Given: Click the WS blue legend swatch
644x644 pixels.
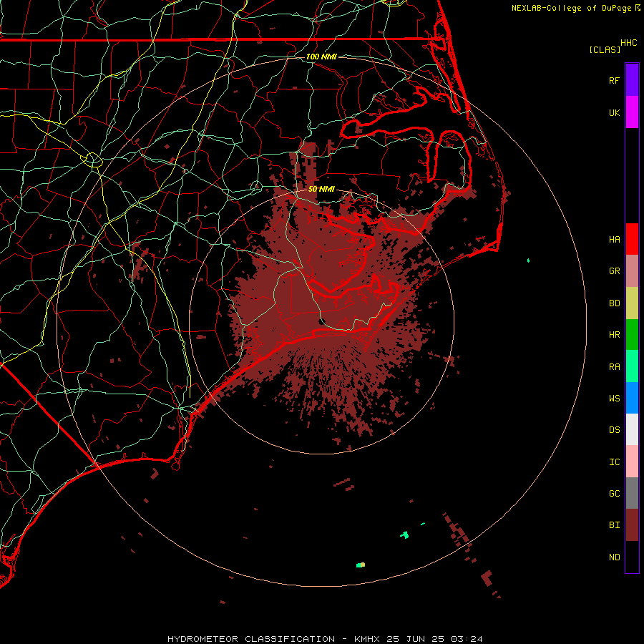Looking at the screenshot, I should coord(632,398).
